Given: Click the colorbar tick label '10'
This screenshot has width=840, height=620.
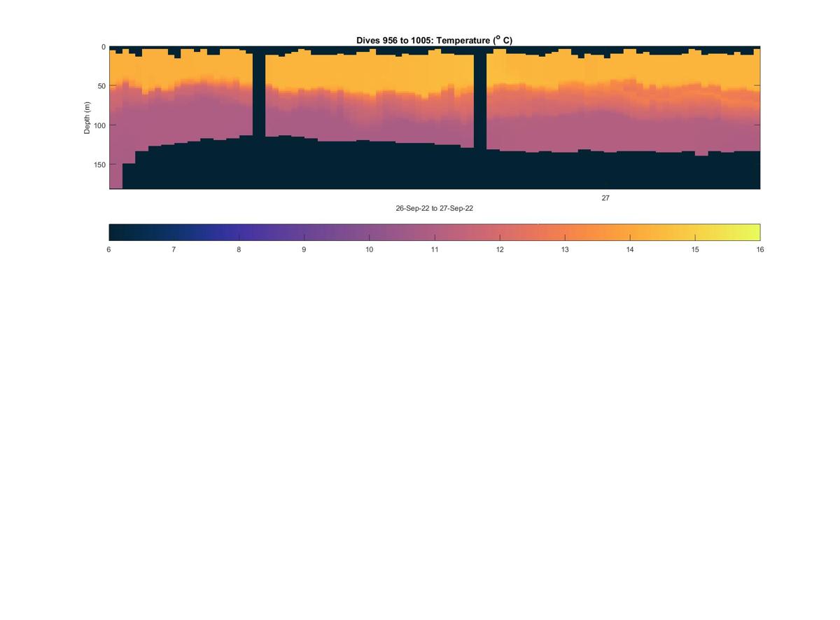Looking at the screenshot, I should click(369, 249).
